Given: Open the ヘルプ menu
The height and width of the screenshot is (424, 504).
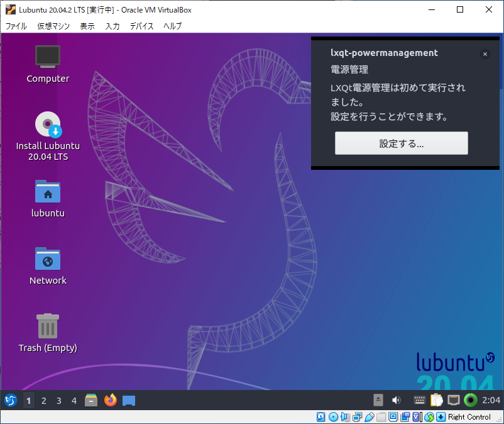Looking at the screenshot, I should 173,26.
